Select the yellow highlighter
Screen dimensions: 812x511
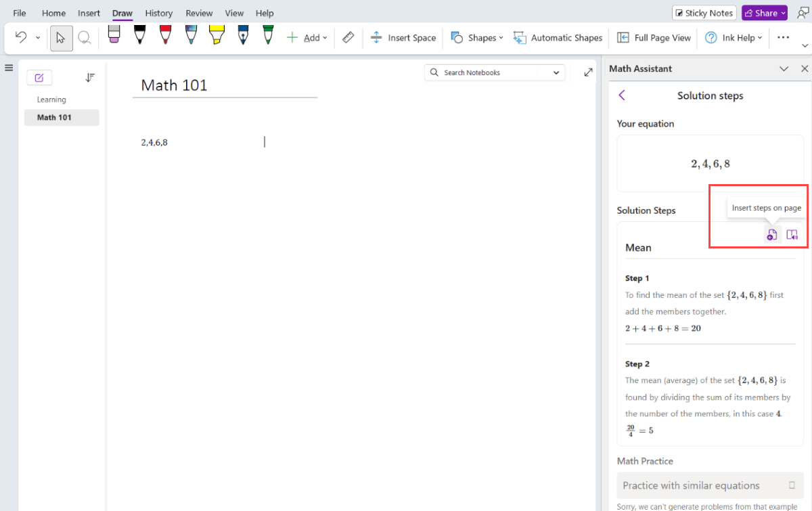(217, 36)
